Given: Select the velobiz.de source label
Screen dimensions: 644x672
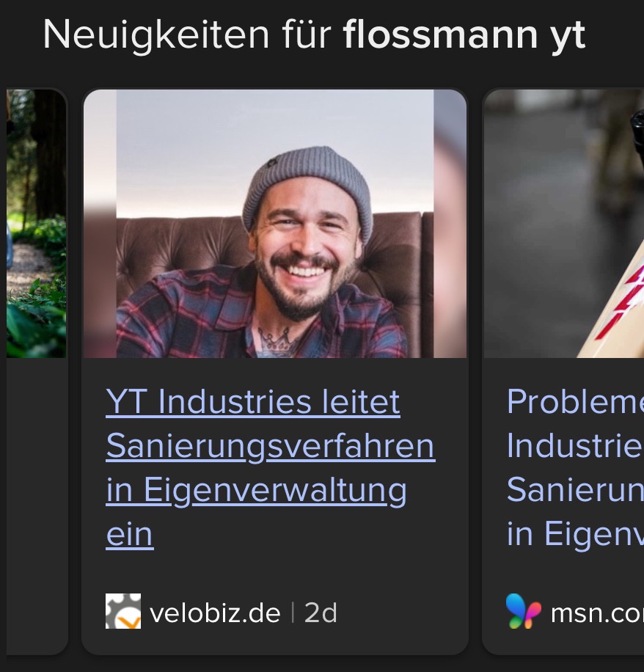Looking at the screenshot, I should [215, 613].
